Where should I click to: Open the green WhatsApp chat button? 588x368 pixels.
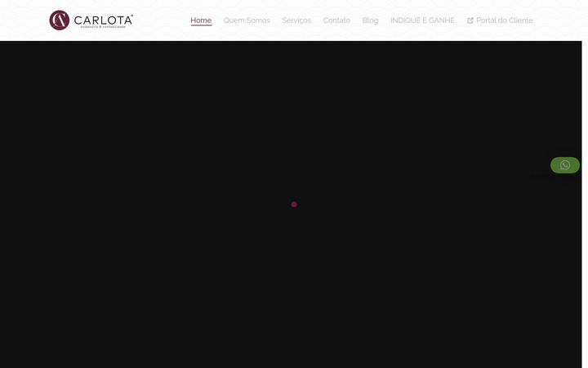tap(565, 165)
